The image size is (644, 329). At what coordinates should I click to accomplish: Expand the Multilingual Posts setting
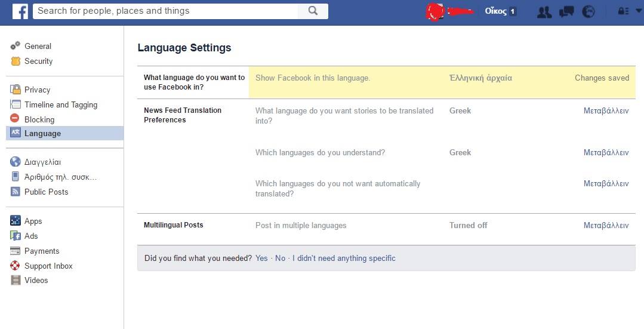(x=606, y=225)
